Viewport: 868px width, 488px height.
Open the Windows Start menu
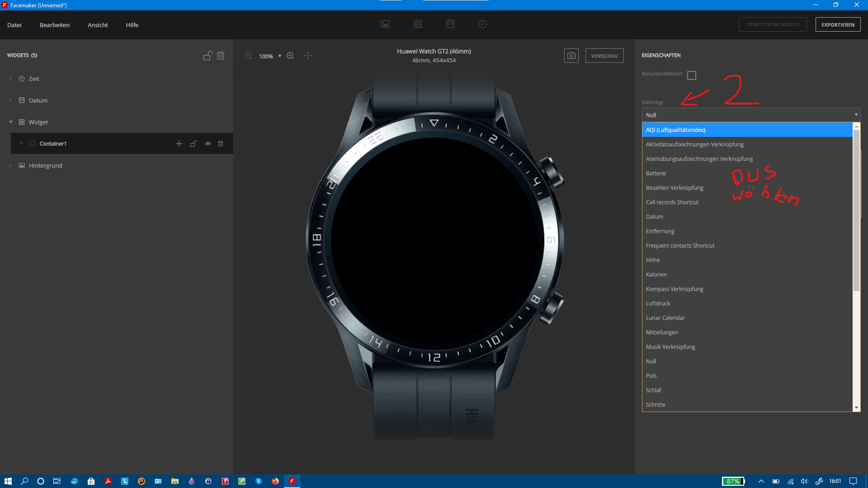pos(8,481)
